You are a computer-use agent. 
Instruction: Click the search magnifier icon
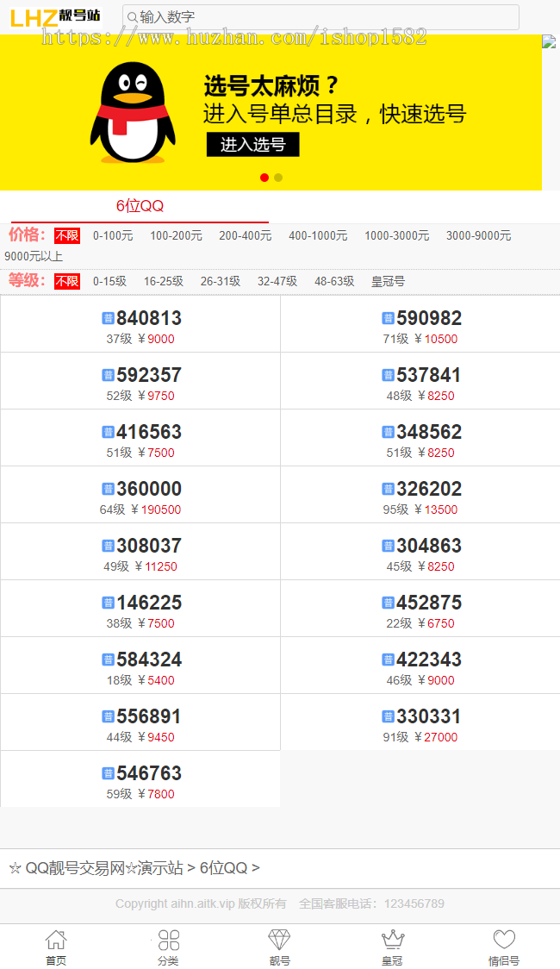[x=131, y=17]
